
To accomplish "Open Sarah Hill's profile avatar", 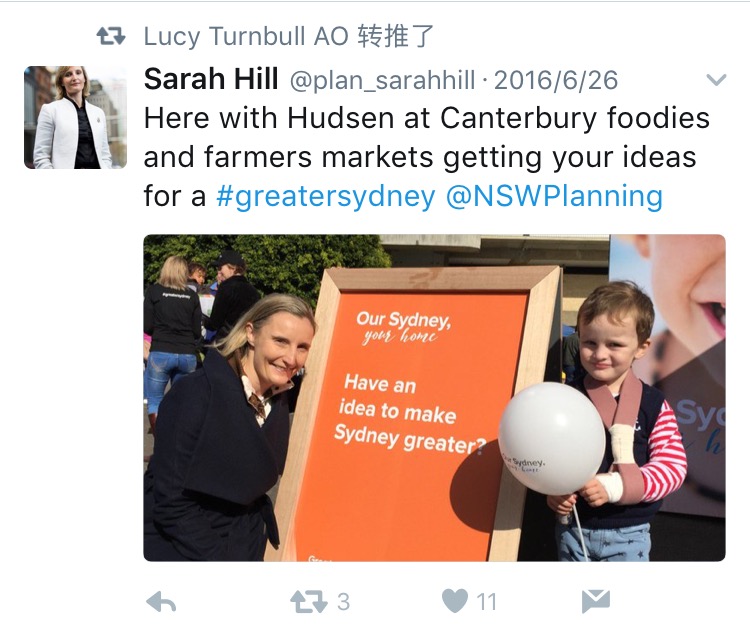I will point(76,117).
